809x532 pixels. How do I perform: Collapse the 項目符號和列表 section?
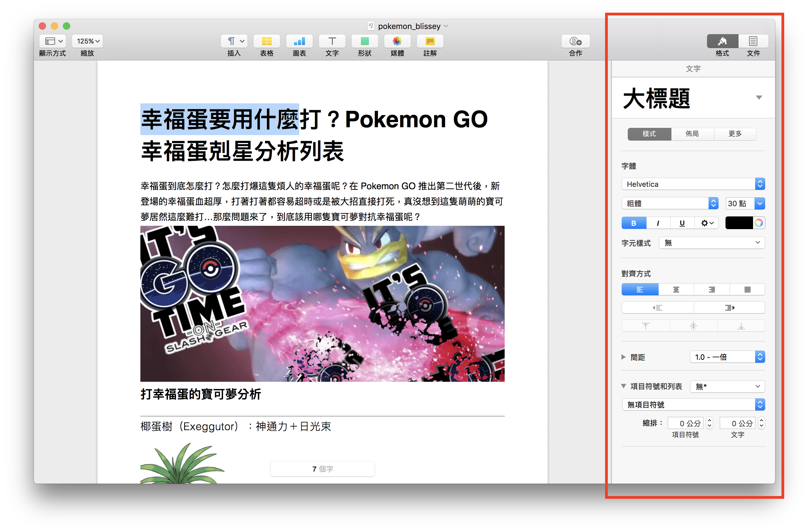(624, 386)
